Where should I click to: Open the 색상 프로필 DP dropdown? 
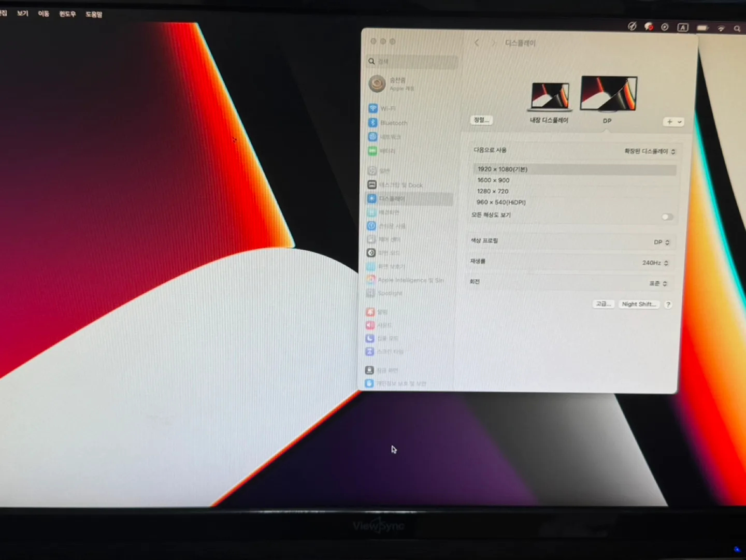pyautogui.click(x=662, y=242)
